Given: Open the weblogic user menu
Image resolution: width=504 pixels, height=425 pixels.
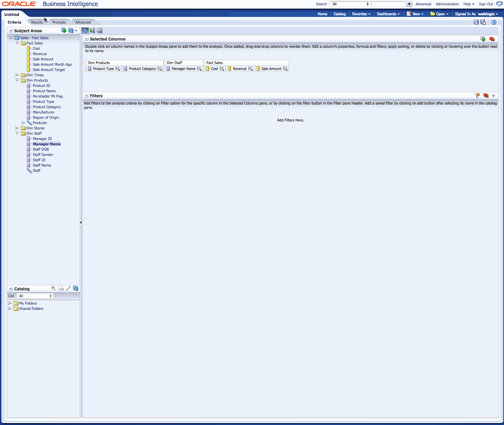Looking at the screenshot, I should pyautogui.click(x=488, y=14).
